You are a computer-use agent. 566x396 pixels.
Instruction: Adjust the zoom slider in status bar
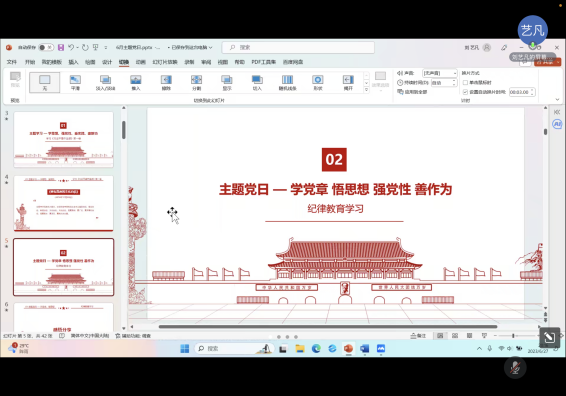pos(513,336)
